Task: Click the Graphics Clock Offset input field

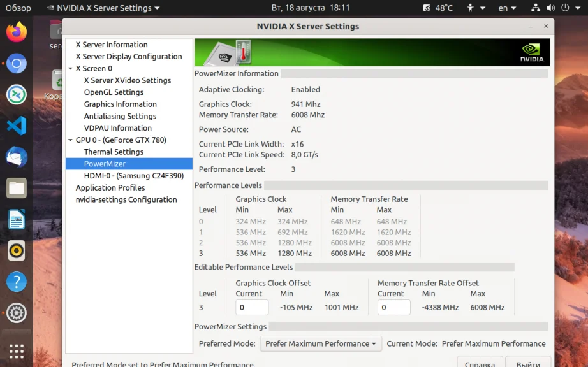Action: 252,308
